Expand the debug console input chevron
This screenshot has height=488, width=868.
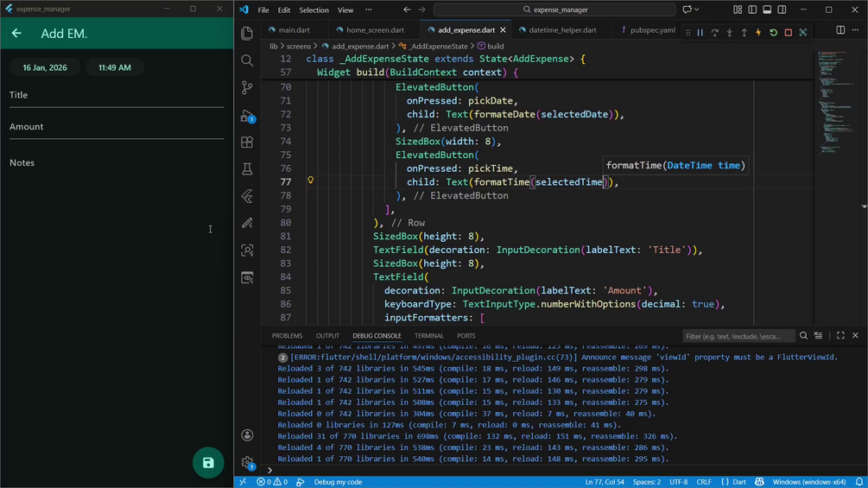(x=269, y=471)
